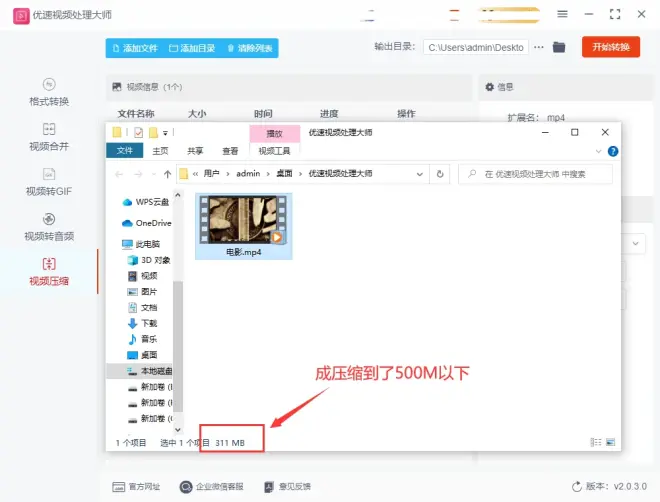Click the navigation pane scroll up arrow
This screenshot has height=502, width=660.
click(178, 195)
